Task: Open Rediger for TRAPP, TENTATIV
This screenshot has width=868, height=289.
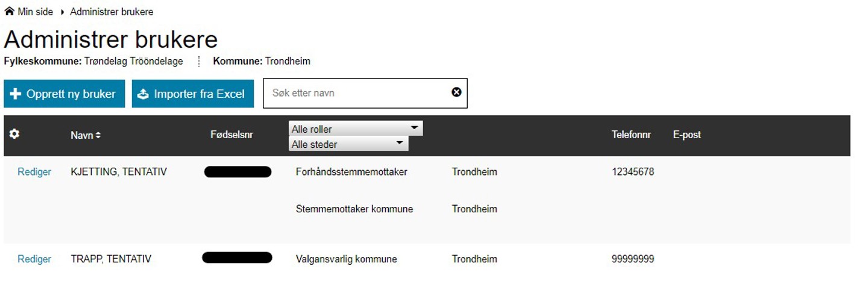Action: point(34,259)
